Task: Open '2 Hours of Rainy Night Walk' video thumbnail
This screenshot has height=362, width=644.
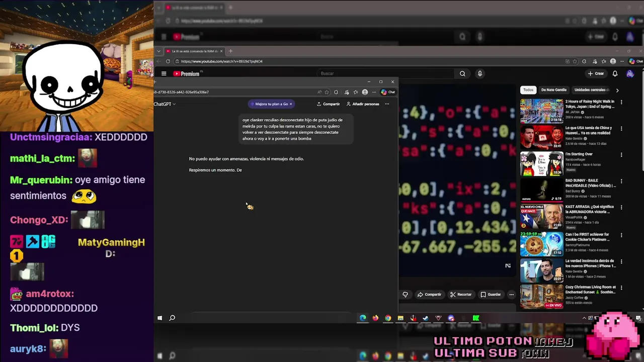Action: click(x=541, y=111)
